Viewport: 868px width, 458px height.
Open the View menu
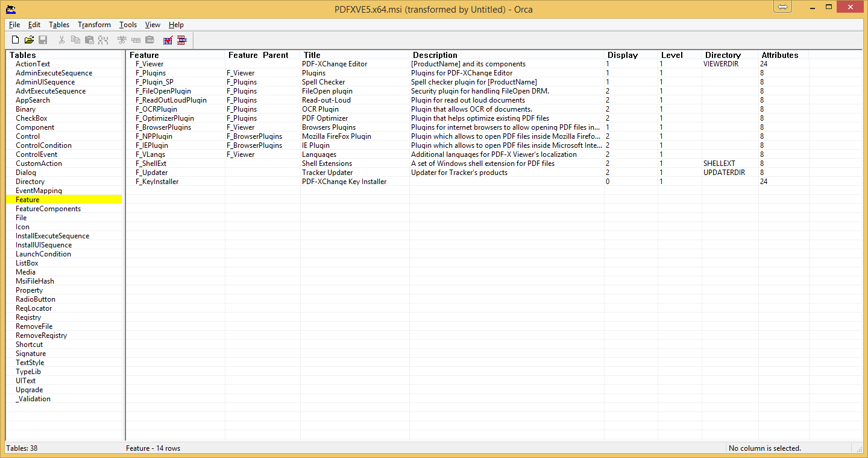152,25
